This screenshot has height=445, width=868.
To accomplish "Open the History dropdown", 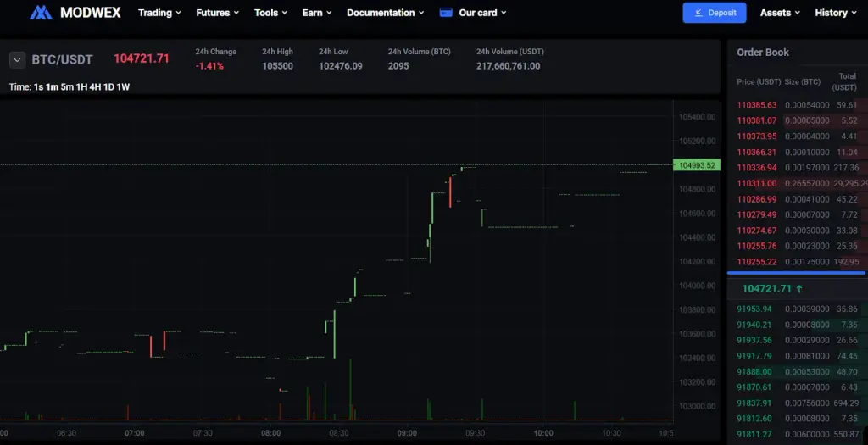I will point(835,13).
